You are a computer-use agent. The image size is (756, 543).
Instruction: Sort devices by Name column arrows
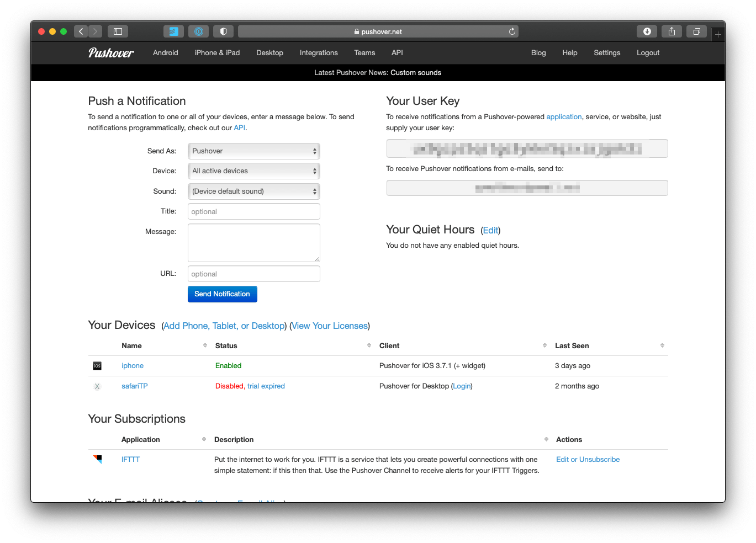point(205,345)
